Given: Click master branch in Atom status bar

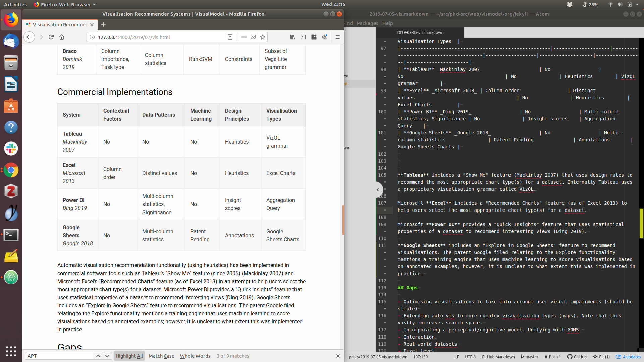Looking at the screenshot, I should tap(529, 357).
